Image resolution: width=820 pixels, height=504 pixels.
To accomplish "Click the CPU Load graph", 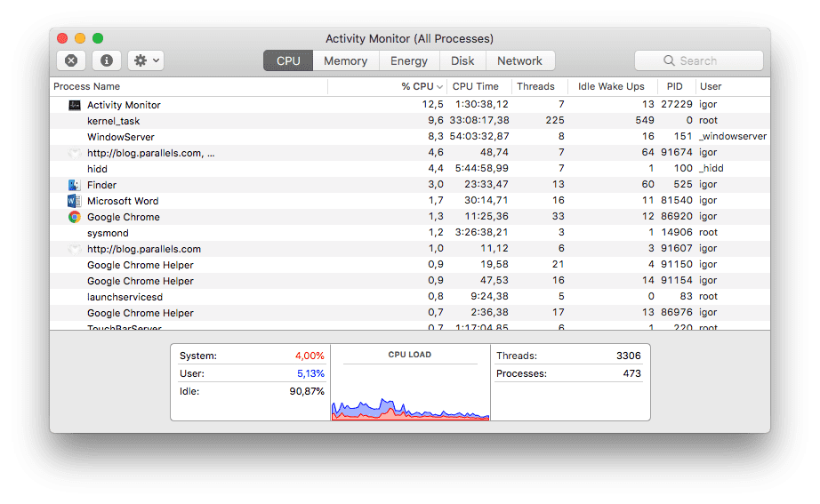I will (x=410, y=391).
